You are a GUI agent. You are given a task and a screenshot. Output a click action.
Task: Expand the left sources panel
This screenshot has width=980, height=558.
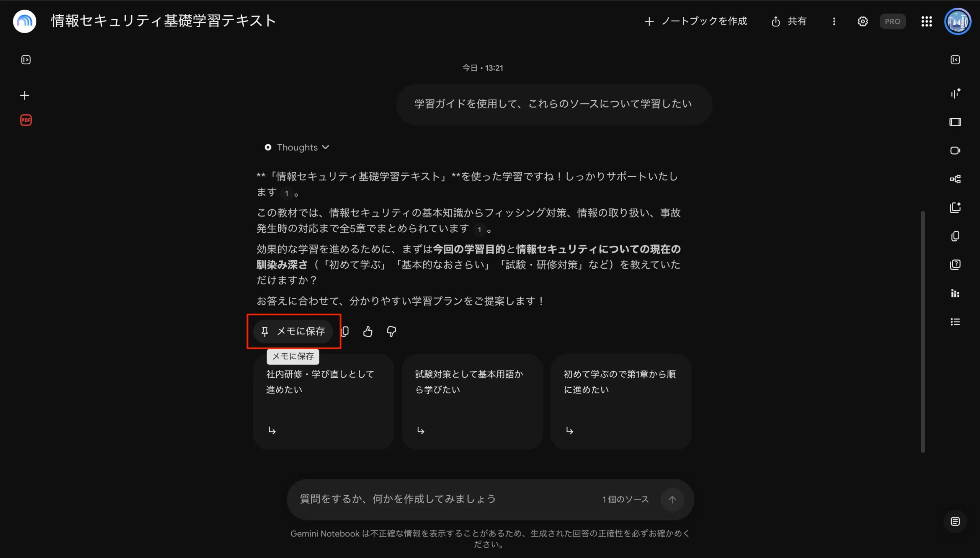point(26,60)
